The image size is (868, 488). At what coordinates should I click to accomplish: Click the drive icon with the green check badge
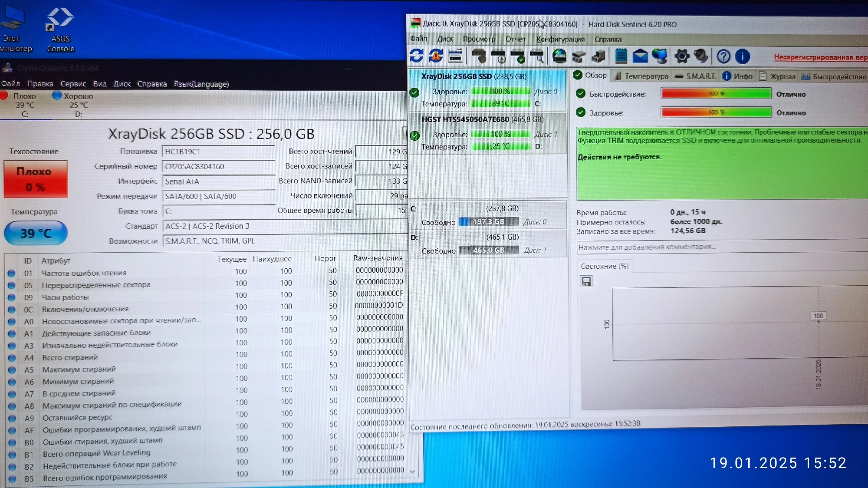click(518, 56)
